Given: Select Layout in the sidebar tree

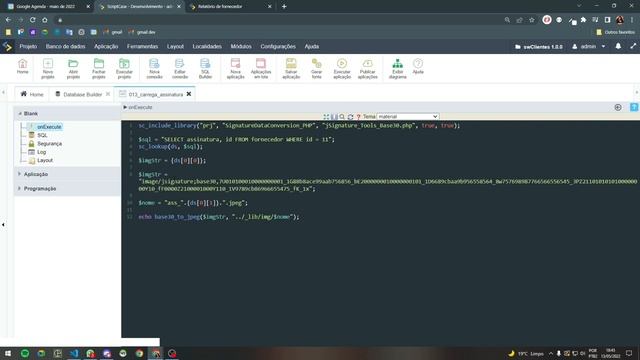Looking at the screenshot, I should coord(45,160).
